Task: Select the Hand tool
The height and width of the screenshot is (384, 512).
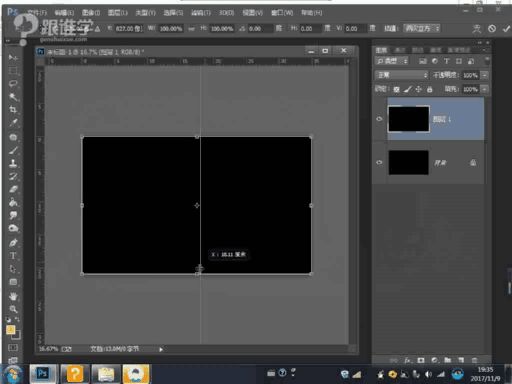Action: pyautogui.click(x=13, y=296)
